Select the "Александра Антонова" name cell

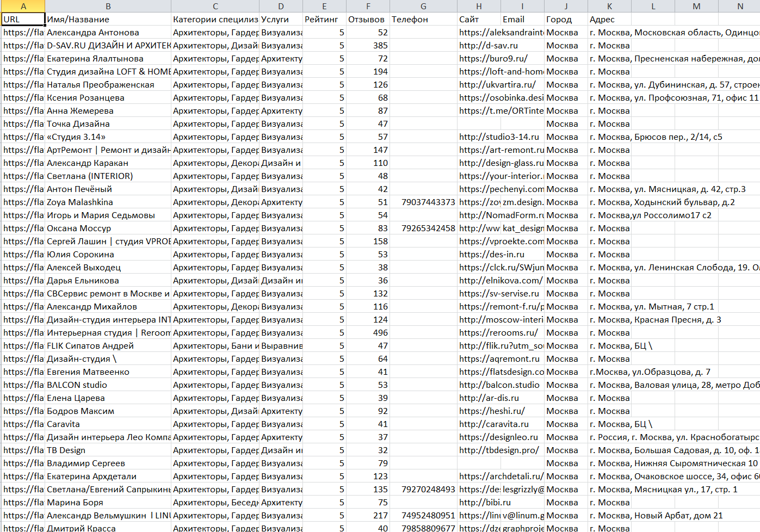coord(108,33)
